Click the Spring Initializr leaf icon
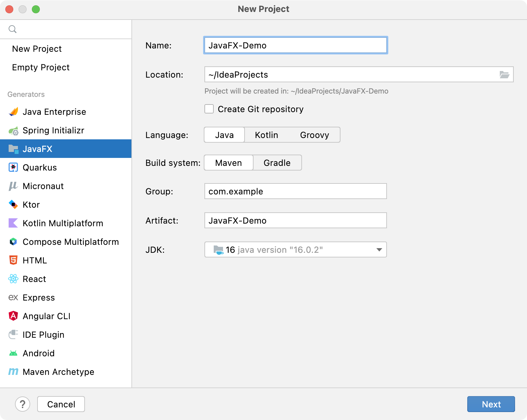 pos(13,131)
